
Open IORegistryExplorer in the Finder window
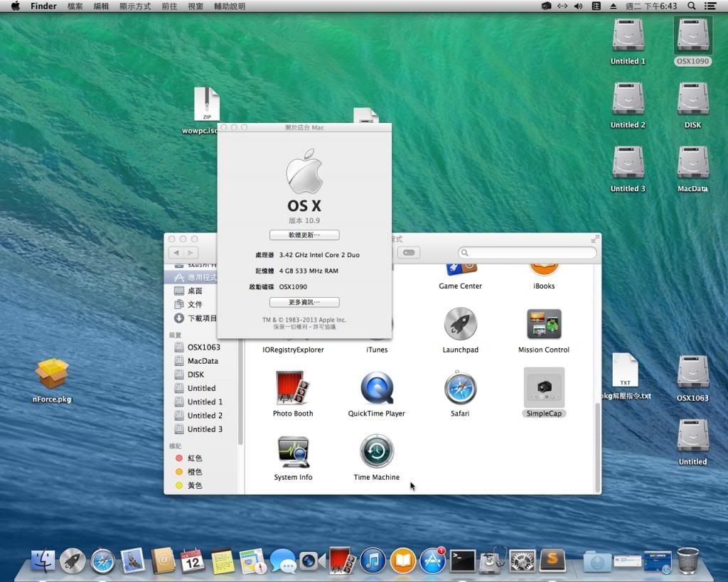pyautogui.click(x=293, y=350)
